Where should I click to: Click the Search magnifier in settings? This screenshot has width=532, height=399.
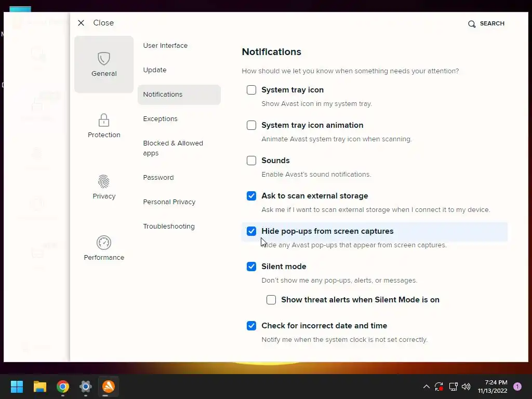[x=472, y=24]
